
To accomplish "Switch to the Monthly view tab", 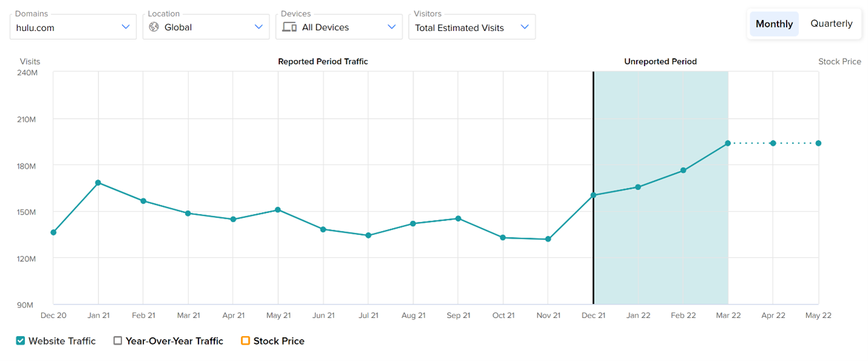I will pos(774,24).
